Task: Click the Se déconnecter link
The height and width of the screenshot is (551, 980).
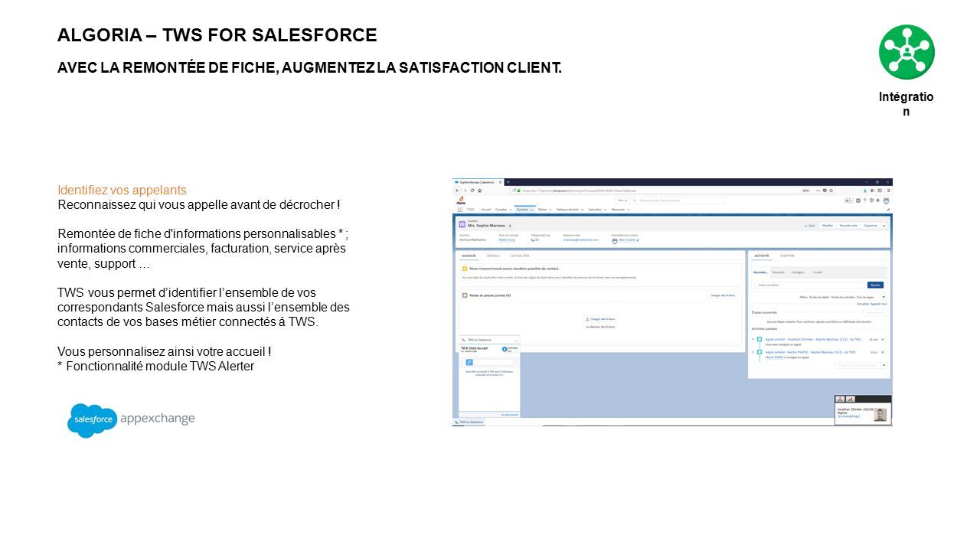Action: (x=509, y=415)
